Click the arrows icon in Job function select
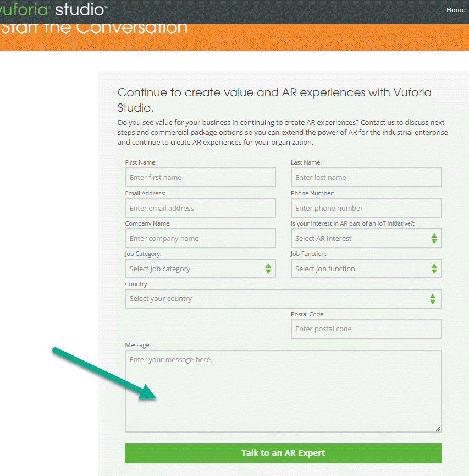 [434, 269]
